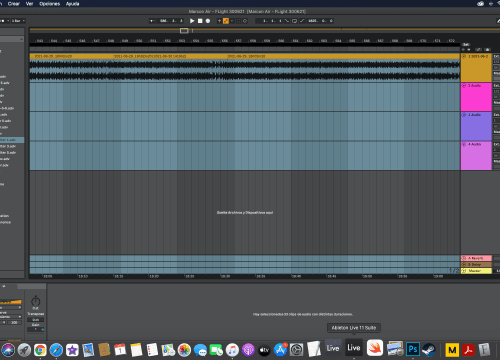Toggle 2 Audio monitor In button
The image size is (500, 360).
click(497, 97)
